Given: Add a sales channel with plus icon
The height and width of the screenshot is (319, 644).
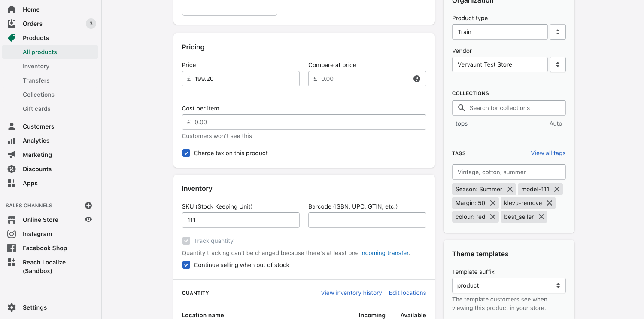Looking at the screenshot, I should coord(88,206).
